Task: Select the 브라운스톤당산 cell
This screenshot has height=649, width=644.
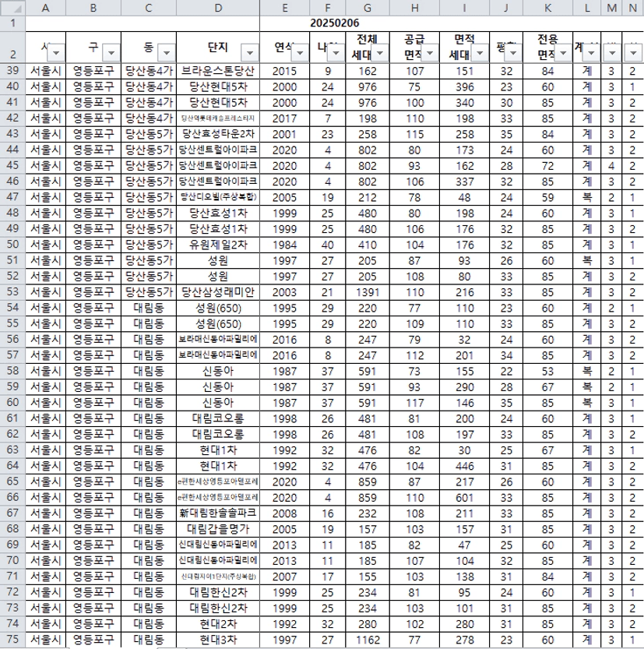Action: point(218,71)
